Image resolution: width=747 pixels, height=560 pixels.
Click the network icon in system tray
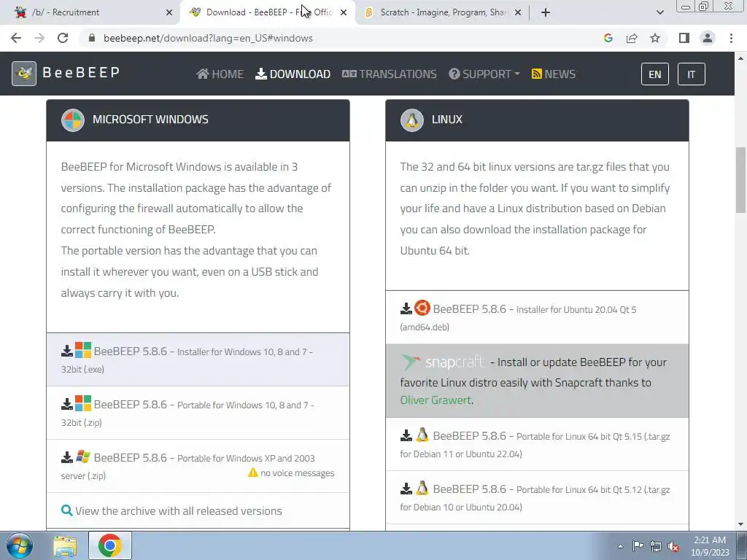point(656,546)
